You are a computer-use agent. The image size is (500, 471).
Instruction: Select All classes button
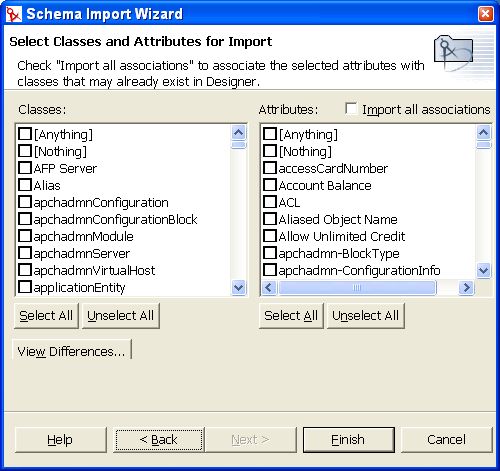(46, 316)
